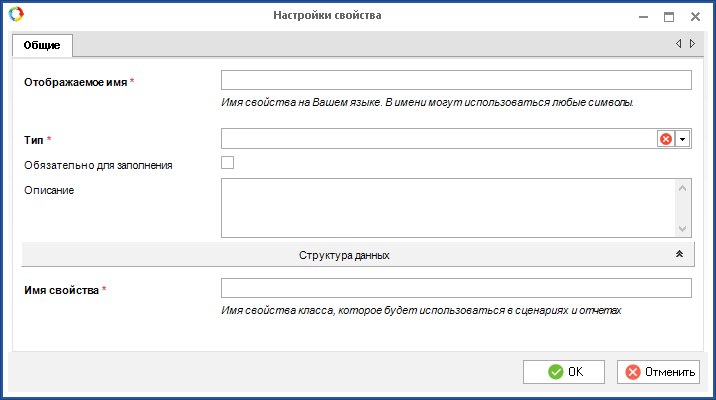Click the double-chevron collapse icon
The width and height of the screenshot is (716, 400).
679,255
